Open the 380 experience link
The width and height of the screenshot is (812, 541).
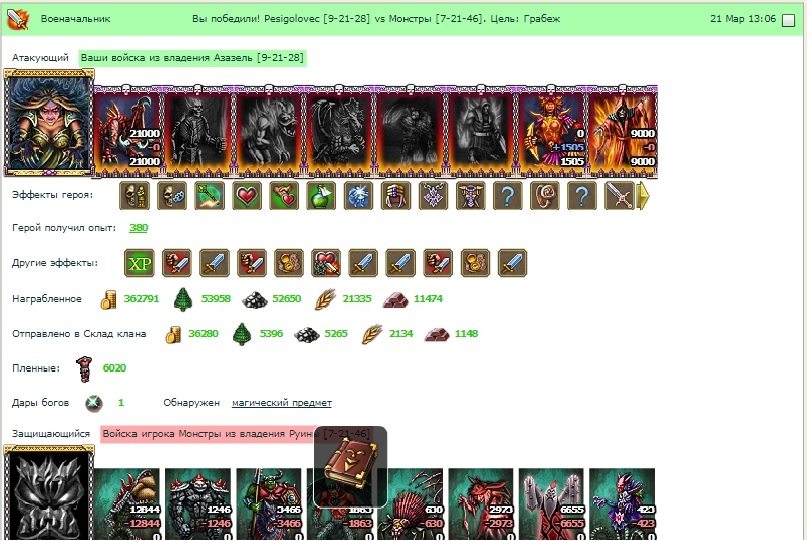[x=138, y=228]
